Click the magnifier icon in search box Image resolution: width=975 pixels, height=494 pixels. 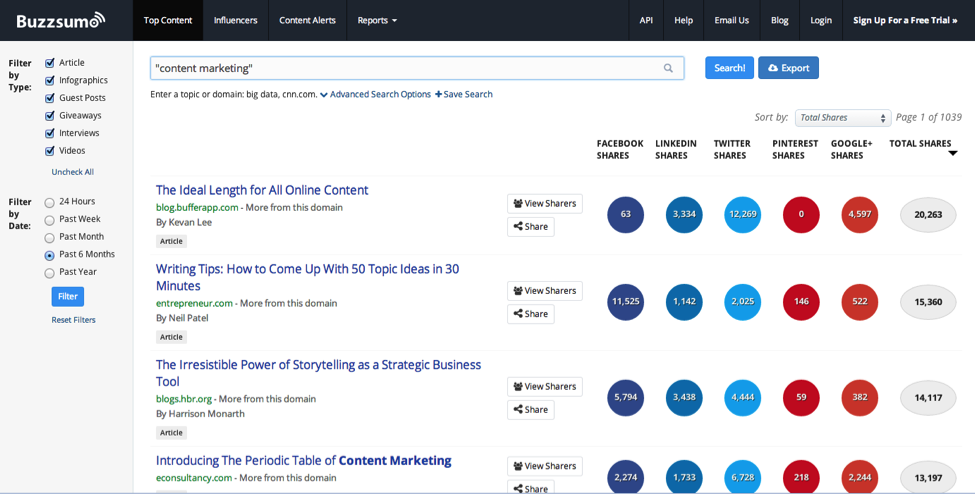668,68
